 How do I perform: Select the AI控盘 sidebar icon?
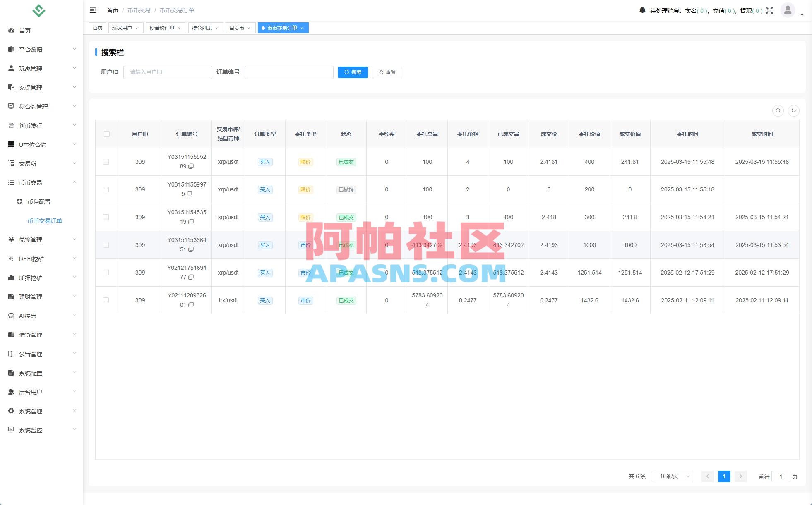click(11, 316)
